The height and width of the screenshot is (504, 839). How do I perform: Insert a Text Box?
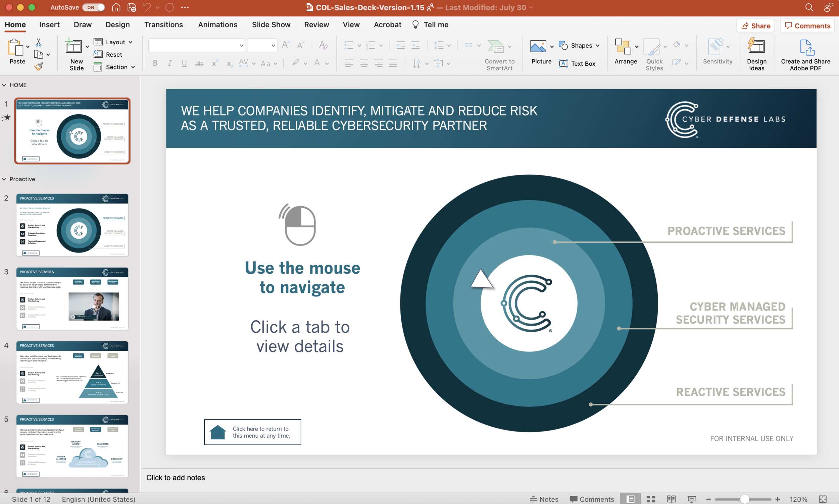pos(577,63)
